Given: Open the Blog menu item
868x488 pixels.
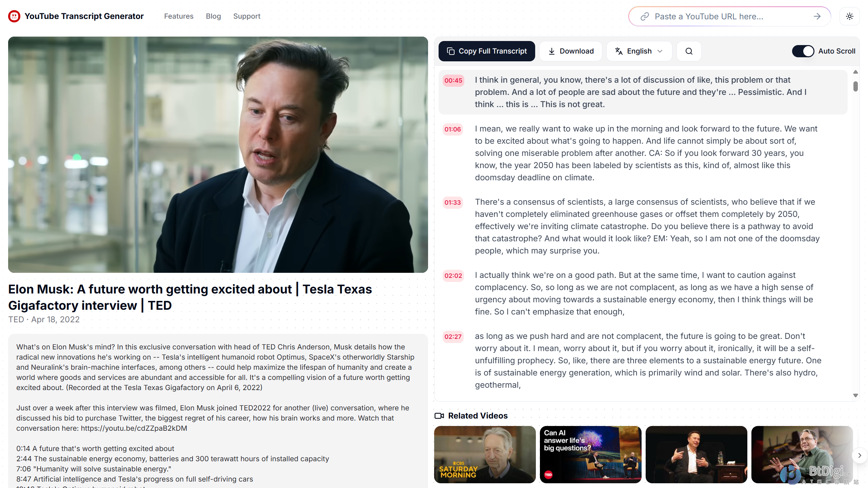Looking at the screenshot, I should point(213,16).
